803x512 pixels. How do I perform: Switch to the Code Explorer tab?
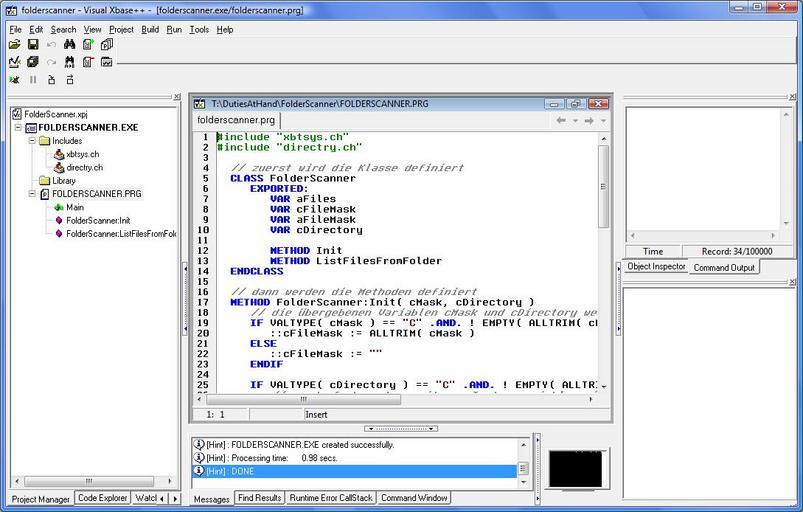tap(102, 498)
